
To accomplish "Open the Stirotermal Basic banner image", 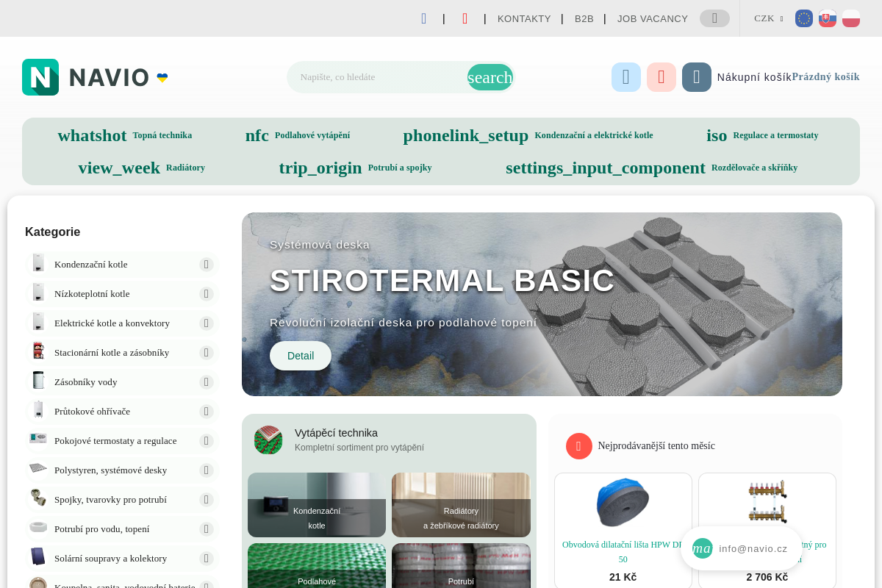I will [542, 304].
